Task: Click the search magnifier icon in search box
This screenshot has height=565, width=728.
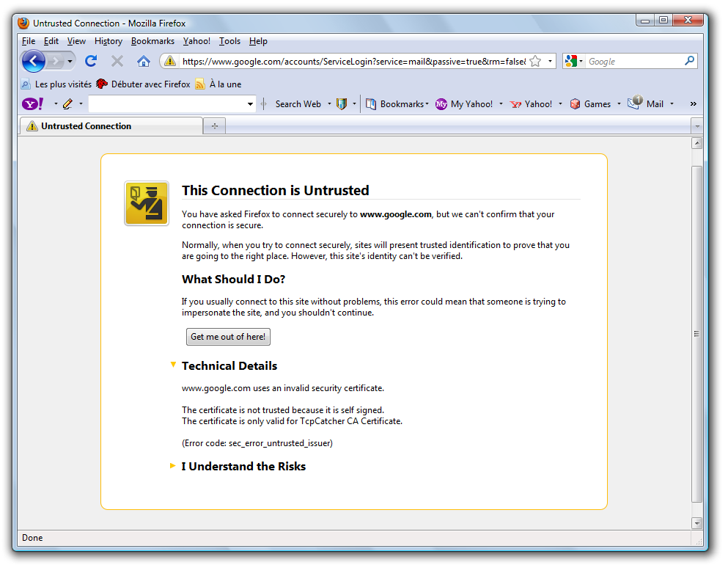Action: point(689,61)
